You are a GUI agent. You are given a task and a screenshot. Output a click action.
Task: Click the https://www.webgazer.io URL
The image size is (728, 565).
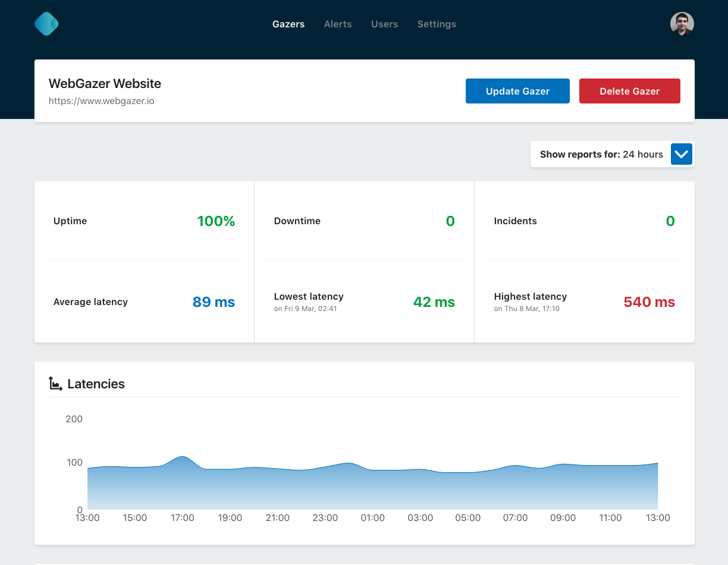[101, 101]
